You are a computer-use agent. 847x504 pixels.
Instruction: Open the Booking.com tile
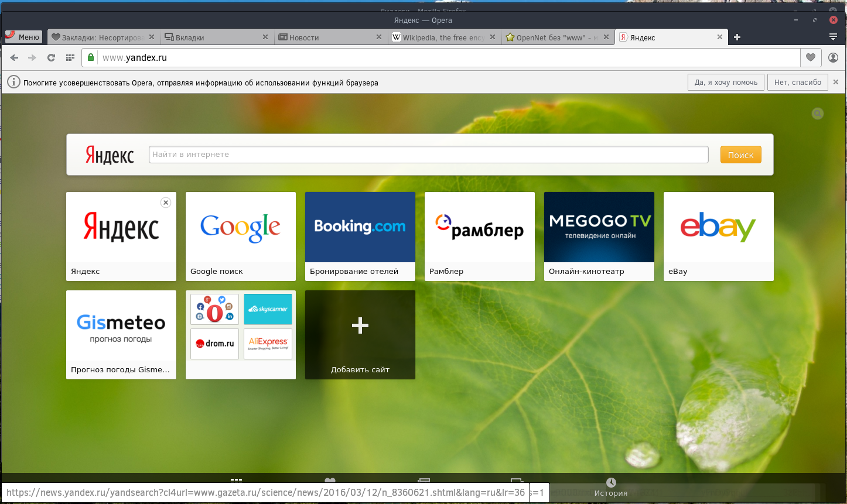point(360,236)
